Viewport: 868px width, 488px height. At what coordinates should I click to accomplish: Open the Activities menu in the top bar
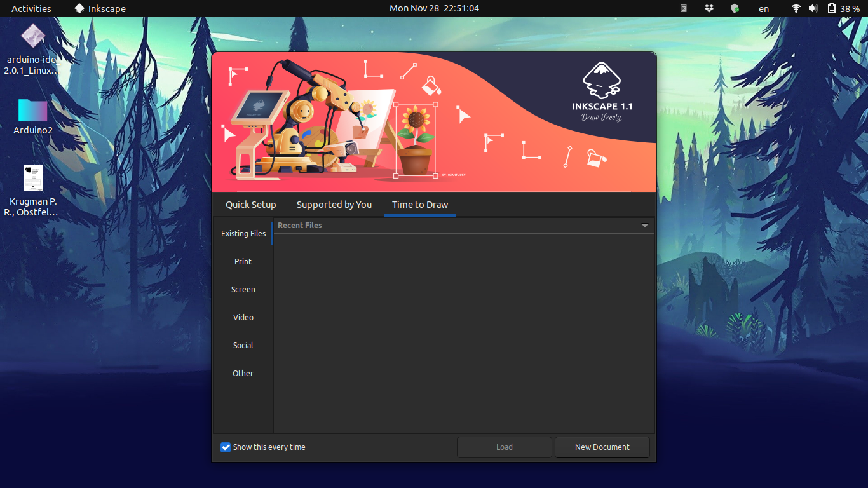click(x=31, y=8)
